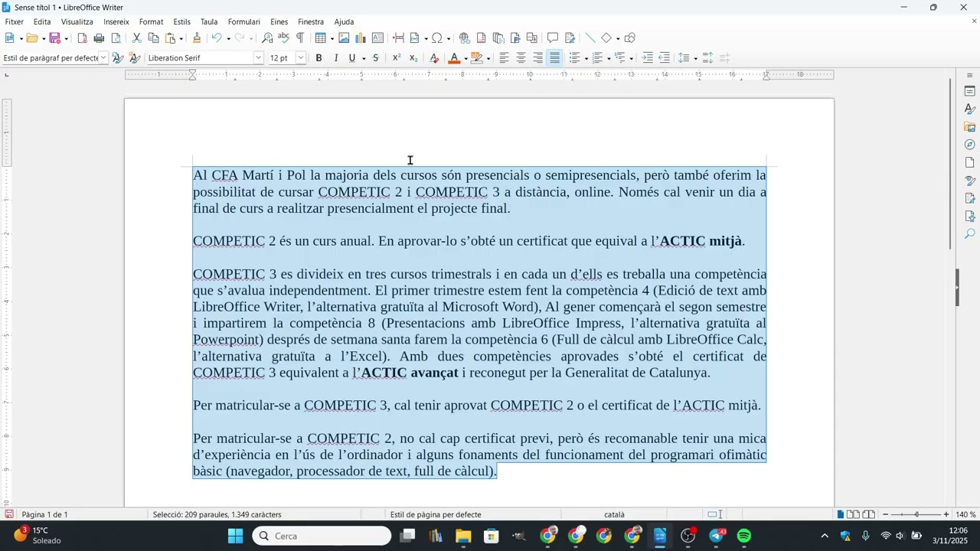Open the Fitxer menu

pos(14,22)
